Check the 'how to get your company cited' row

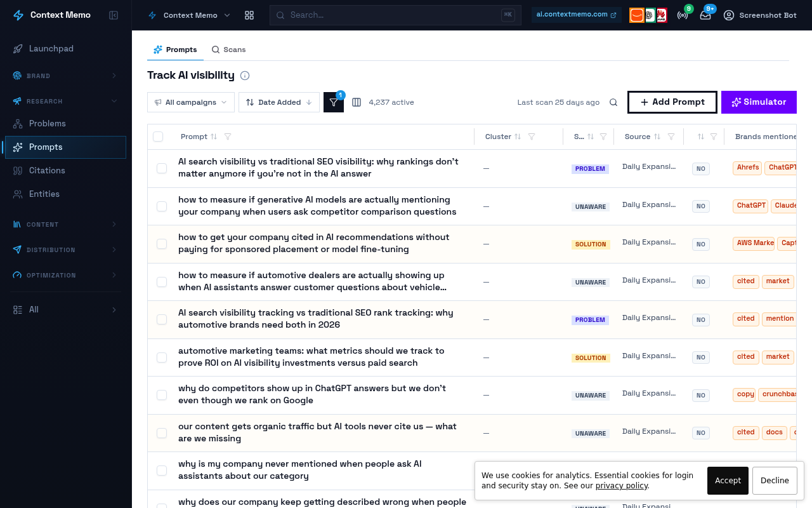click(x=162, y=244)
